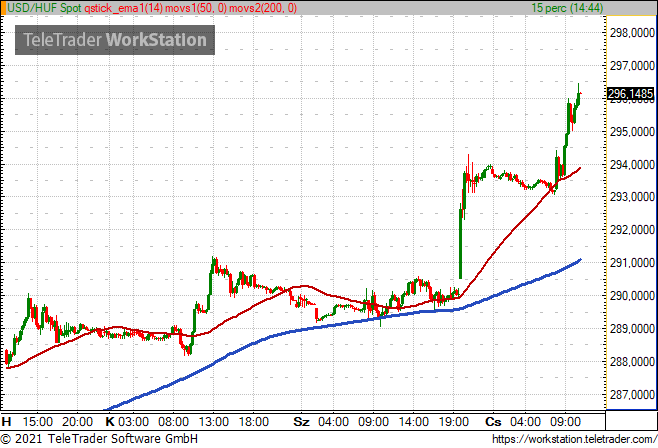Click the 292,0000 price axis label

632,230
